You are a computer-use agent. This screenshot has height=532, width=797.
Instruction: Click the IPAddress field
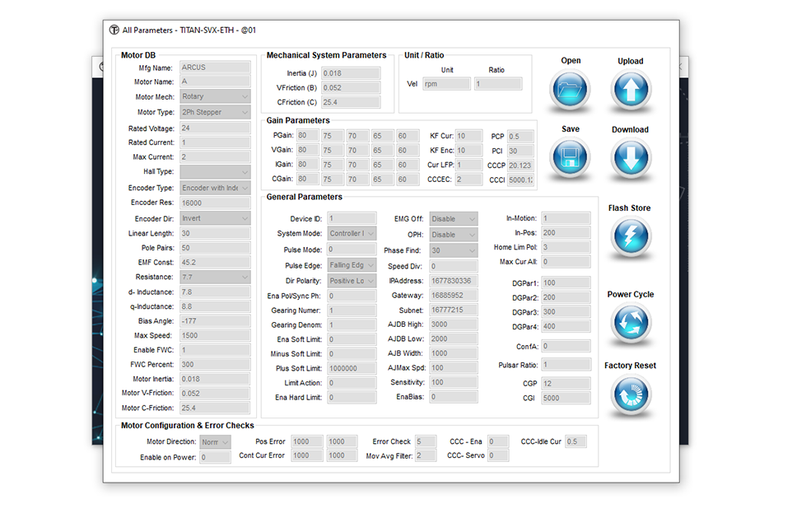(x=453, y=281)
